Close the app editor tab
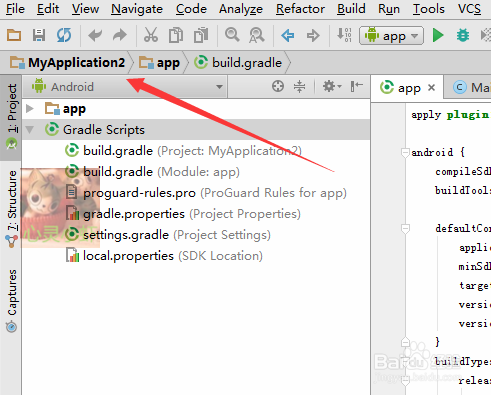The width and height of the screenshot is (491, 395). click(431, 88)
